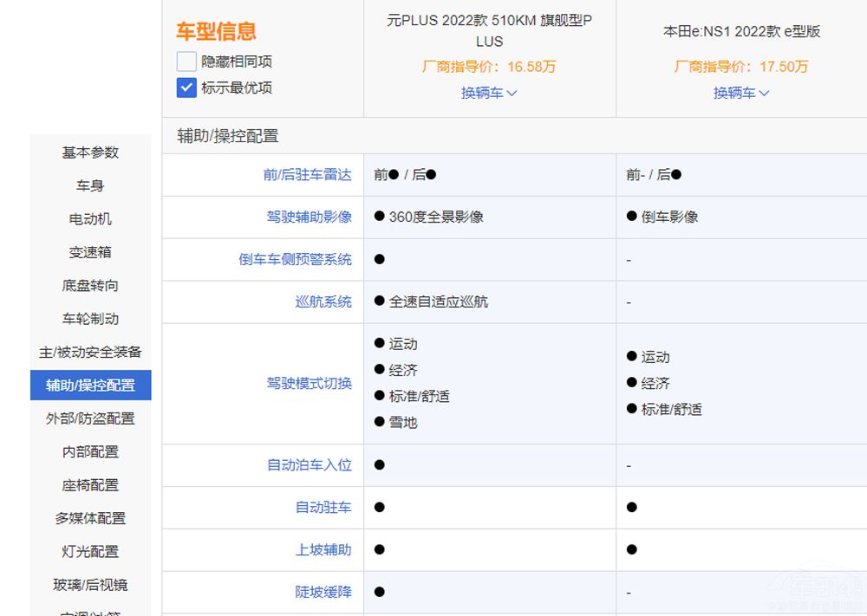Open 换辆车 dropdown for 本田e:NS1
The height and width of the screenshot is (616, 867).
click(x=741, y=93)
